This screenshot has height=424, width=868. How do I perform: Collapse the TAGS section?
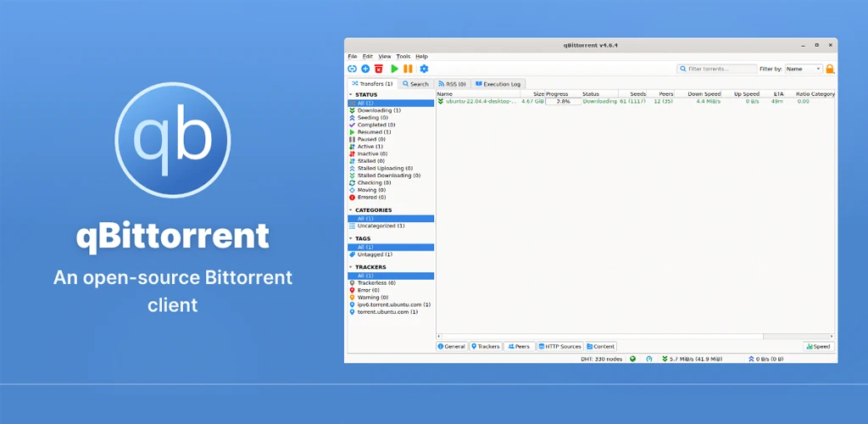click(x=350, y=238)
